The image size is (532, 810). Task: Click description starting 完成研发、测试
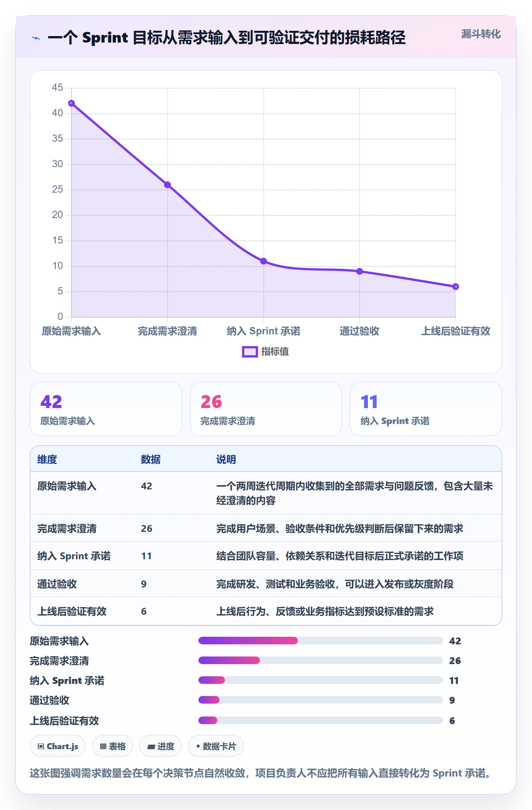335,584
